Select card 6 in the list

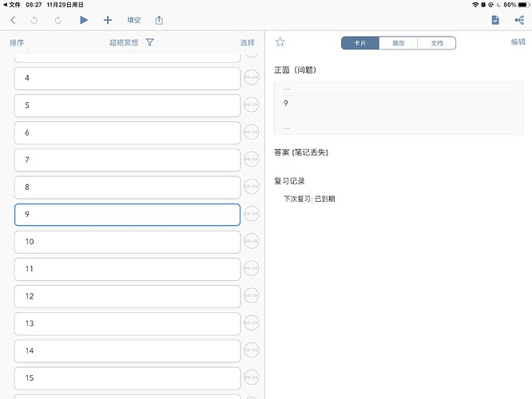pos(127,133)
